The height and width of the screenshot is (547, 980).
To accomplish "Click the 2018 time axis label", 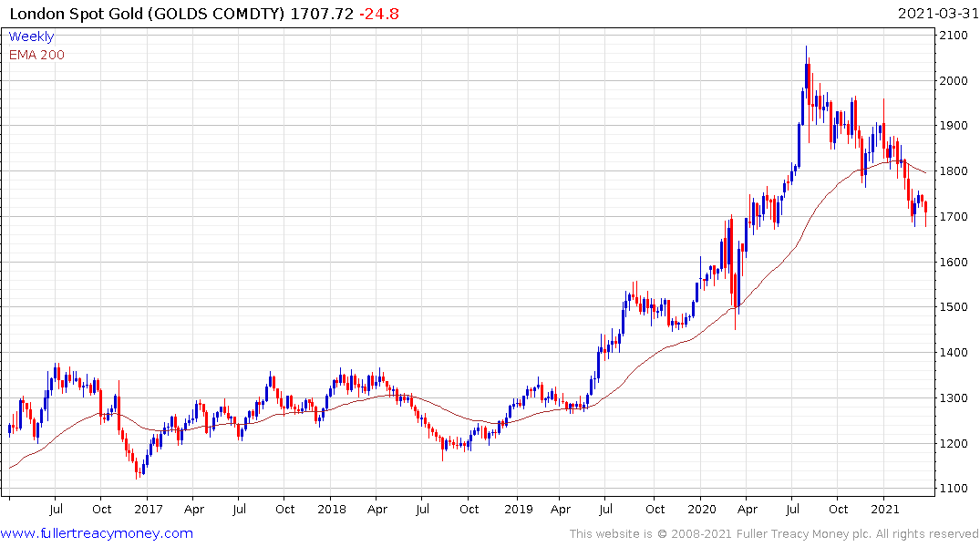I will pyautogui.click(x=331, y=509).
